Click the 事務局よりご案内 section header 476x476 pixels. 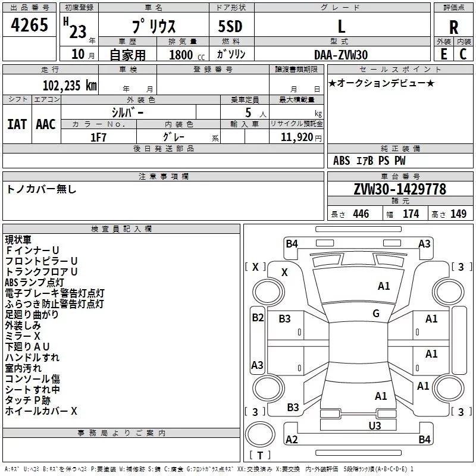(121, 433)
